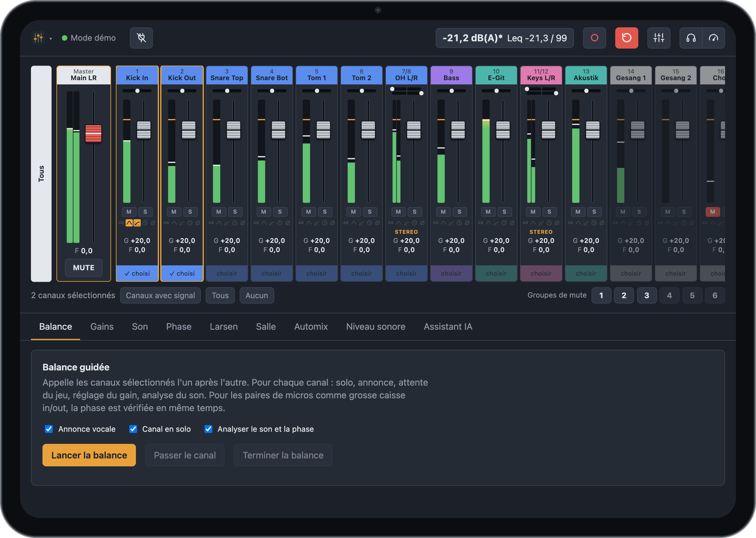Click the EQ curve icon on E-Git
This screenshot has width=756, height=538.
click(488, 223)
